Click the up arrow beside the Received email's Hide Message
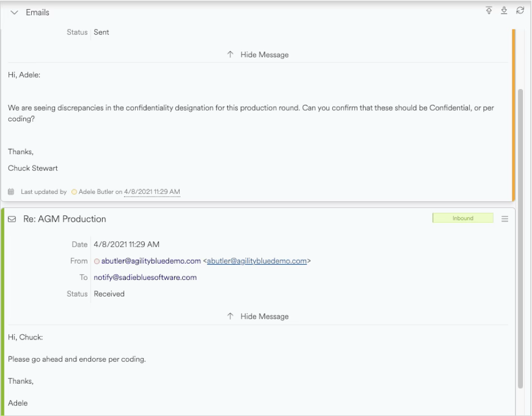532x416 pixels. 230,316
